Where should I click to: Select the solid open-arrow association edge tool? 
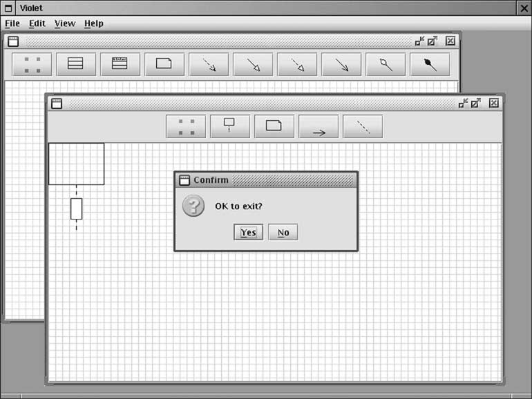click(x=341, y=64)
